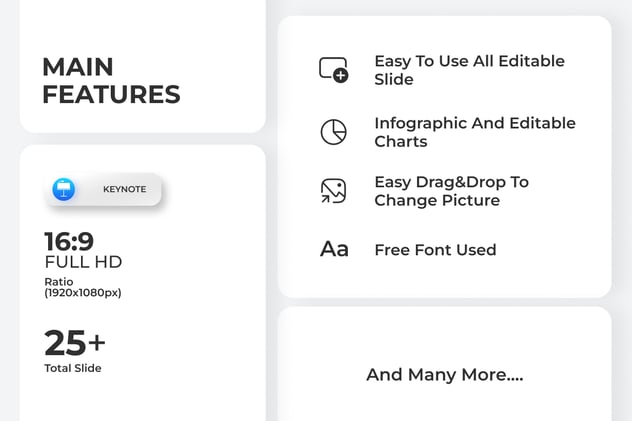
Task: Open "Infographic And Editable Charts" feature text
Action: click(475, 132)
